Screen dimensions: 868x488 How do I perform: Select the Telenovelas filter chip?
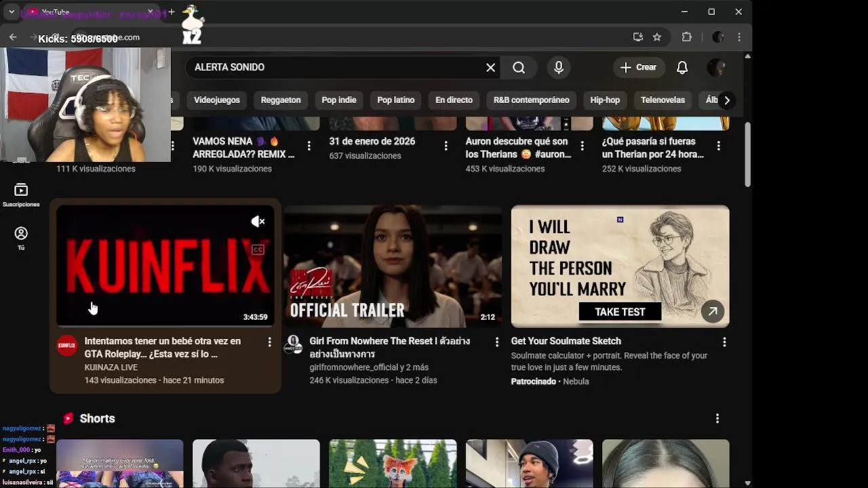tap(663, 100)
